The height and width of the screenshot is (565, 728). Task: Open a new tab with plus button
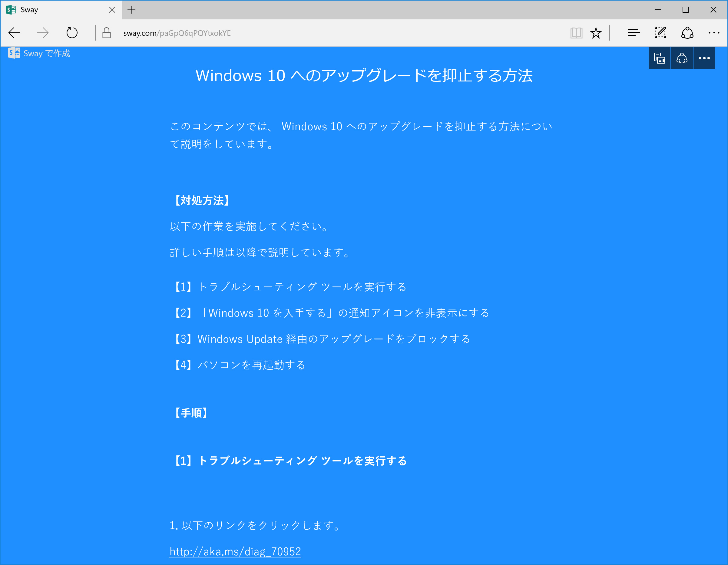coord(131,10)
